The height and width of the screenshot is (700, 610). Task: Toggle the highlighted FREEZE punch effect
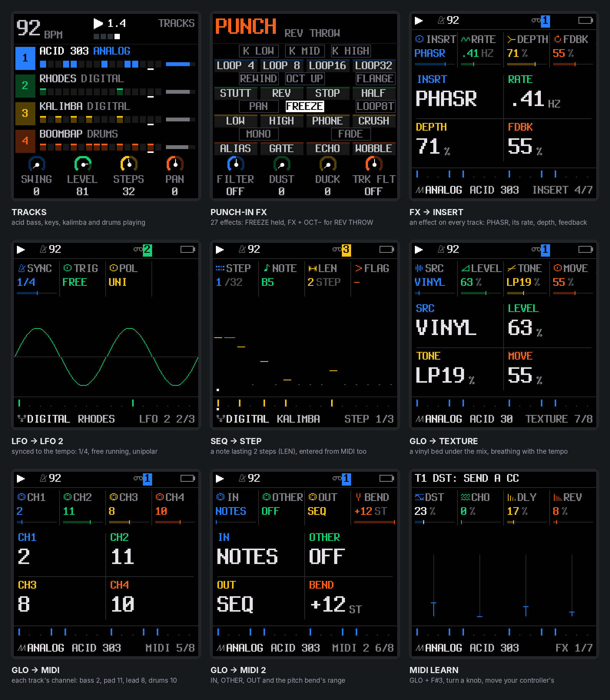pos(305,106)
